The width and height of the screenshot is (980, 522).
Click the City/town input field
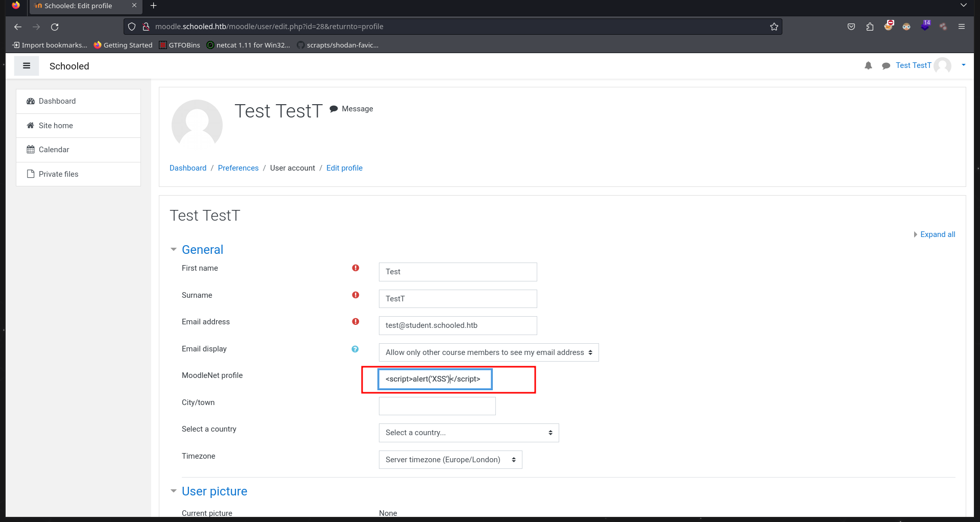coord(437,406)
